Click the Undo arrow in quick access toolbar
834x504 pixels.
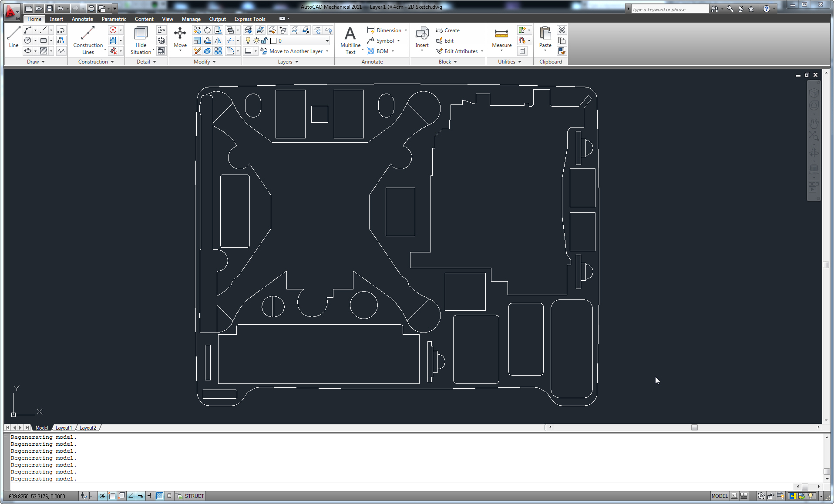(60, 8)
